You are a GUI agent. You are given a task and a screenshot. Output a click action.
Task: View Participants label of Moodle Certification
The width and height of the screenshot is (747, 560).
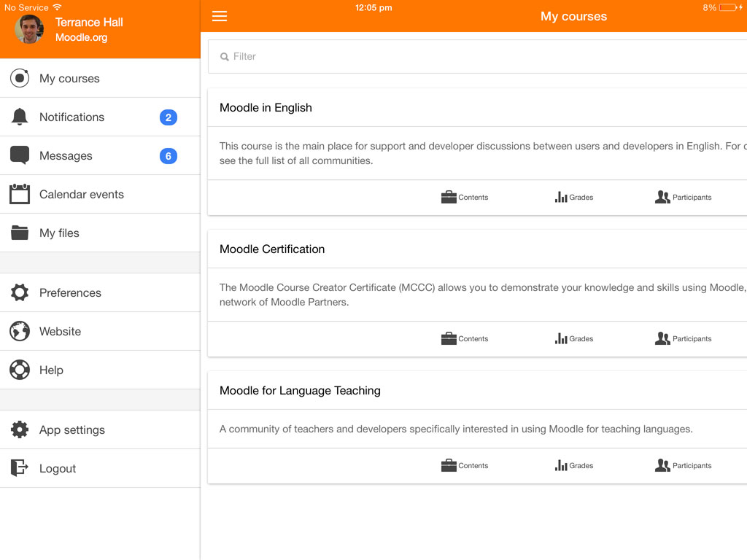[x=692, y=338]
